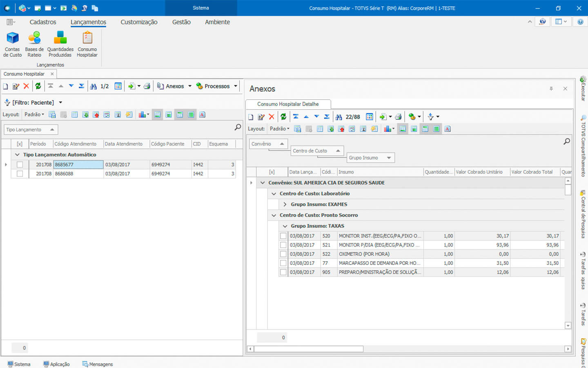Open the Filtro: Paciente dropdown arrow
The height and width of the screenshot is (368, 588).
60,103
